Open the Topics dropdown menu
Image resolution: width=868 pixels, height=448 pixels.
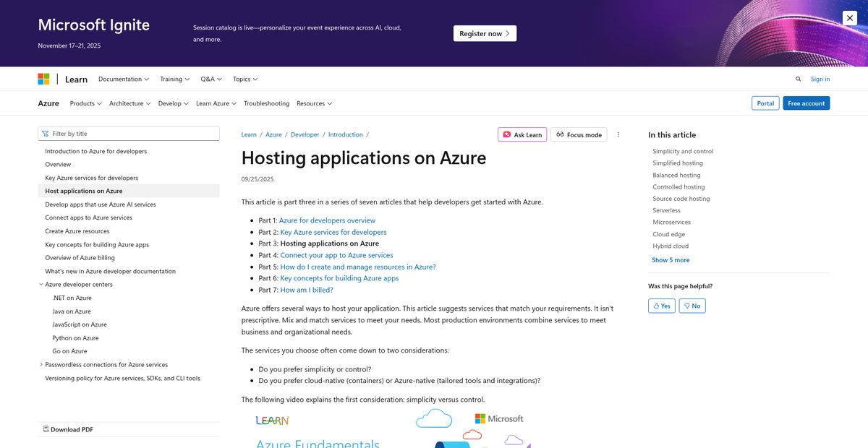point(244,79)
